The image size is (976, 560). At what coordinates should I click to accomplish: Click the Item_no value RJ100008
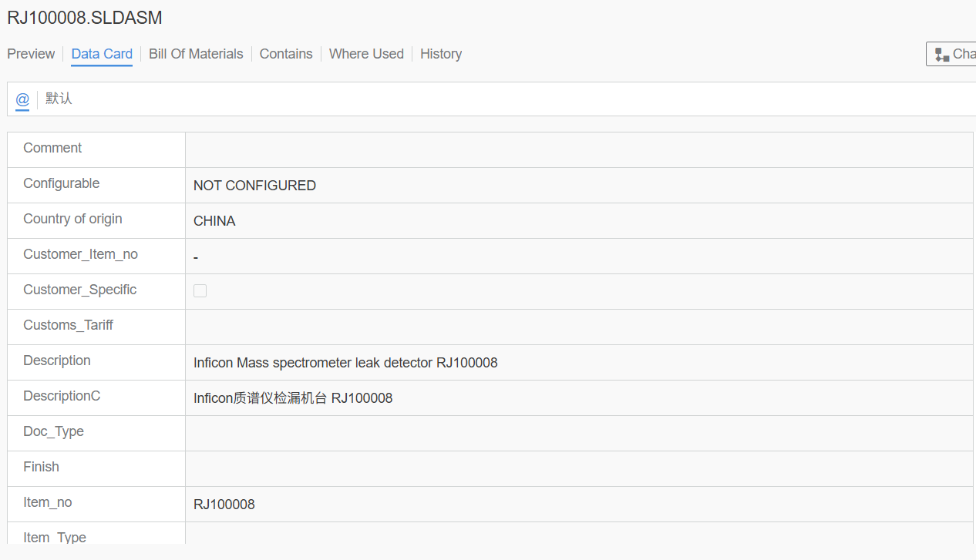224,505
